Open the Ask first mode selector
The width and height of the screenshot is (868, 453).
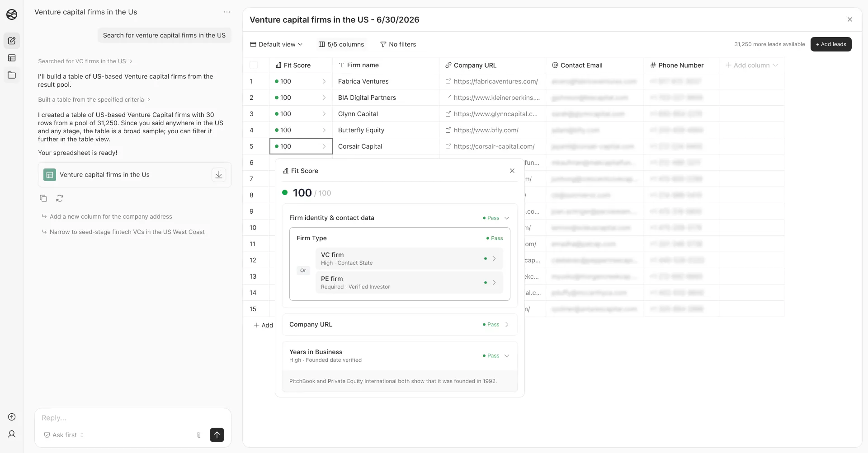click(64, 435)
